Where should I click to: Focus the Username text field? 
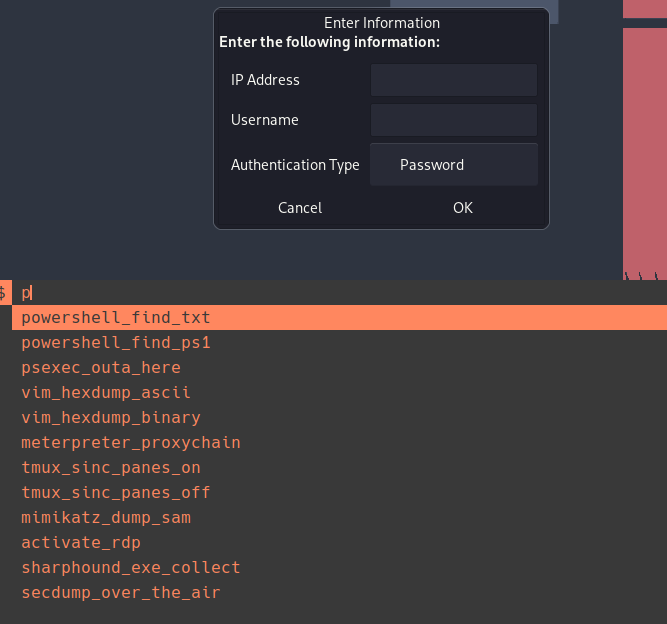click(x=453, y=120)
